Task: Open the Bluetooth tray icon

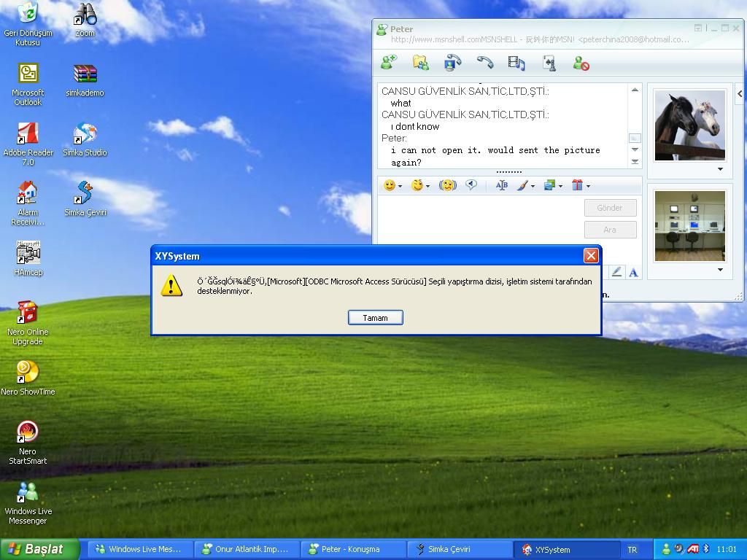Action: pyautogui.click(x=707, y=549)
